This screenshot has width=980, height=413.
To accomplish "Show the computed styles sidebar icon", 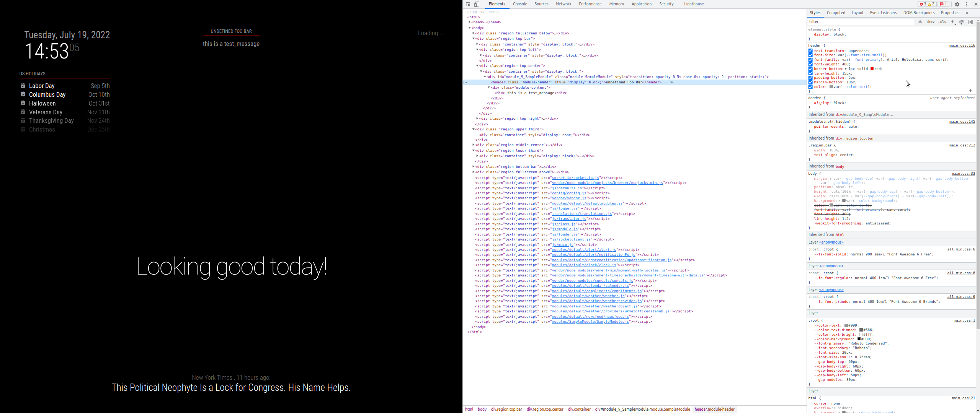I will (970, 22).
